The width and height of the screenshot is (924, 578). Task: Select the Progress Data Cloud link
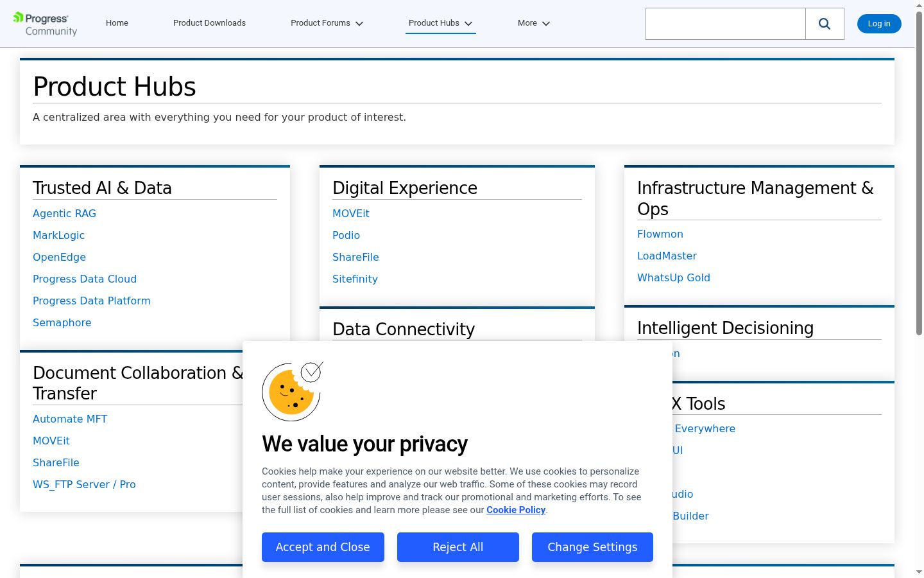pos(85,279)
